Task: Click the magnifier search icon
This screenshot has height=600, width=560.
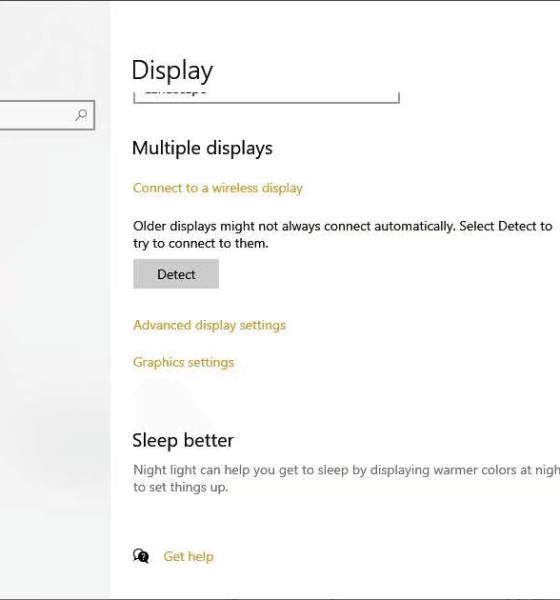Action: coord(81,115)
